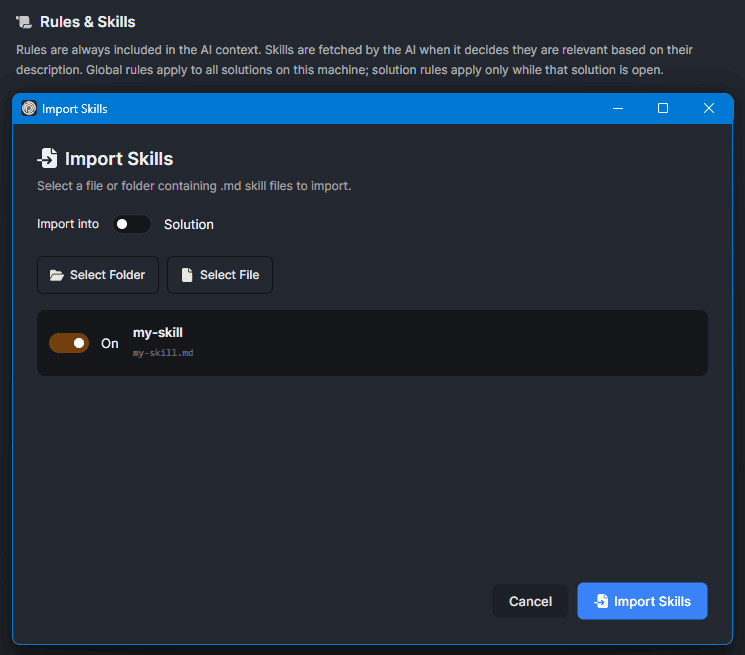The image size is (745, 655).
Task: Click the Rules & Skills page heading
Action: (87, 22)
